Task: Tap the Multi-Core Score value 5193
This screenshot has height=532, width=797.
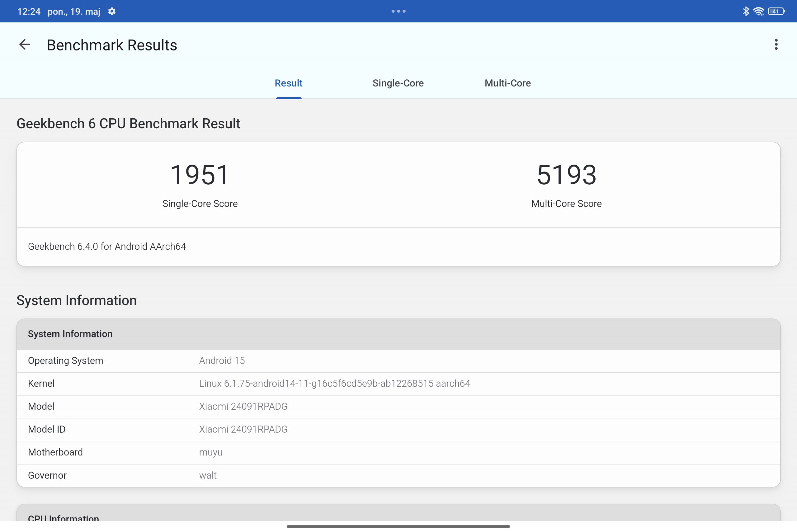Action: pyautogui.click(x=566, y=175)
